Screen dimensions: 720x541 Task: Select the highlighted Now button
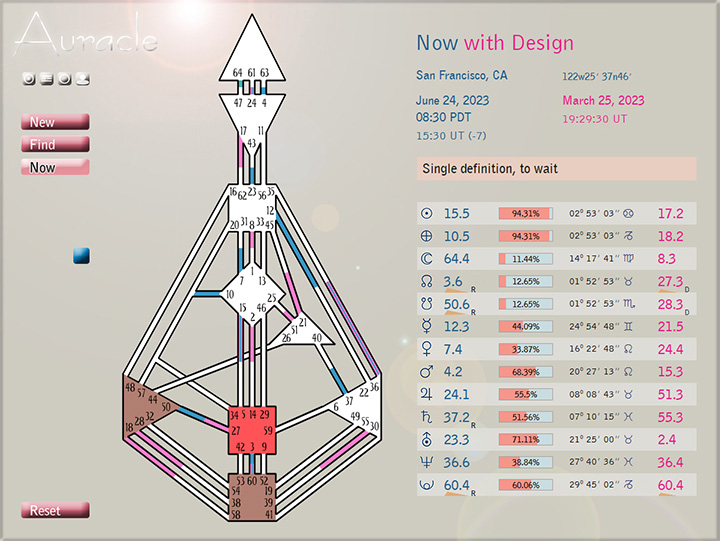tap(55, 167)
